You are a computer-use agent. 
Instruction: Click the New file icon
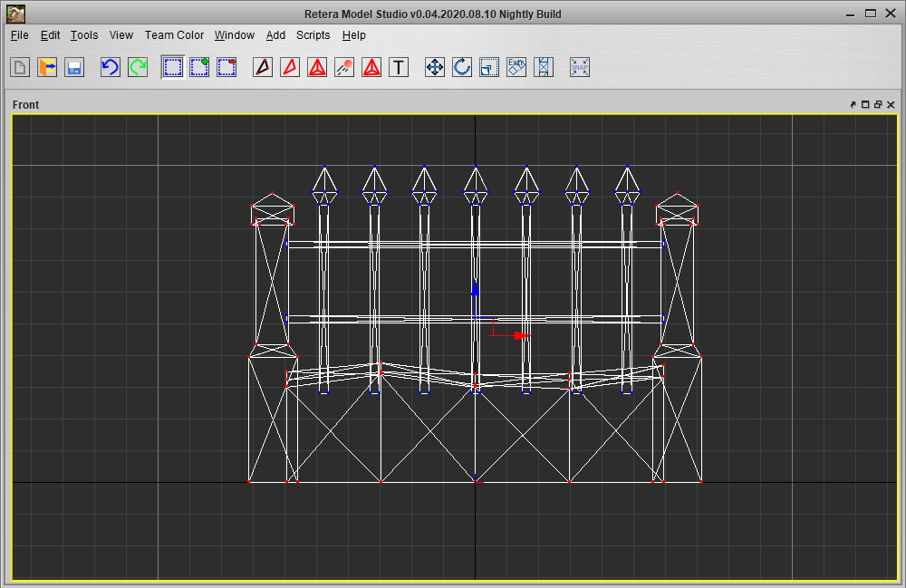[x=20, y=67]
